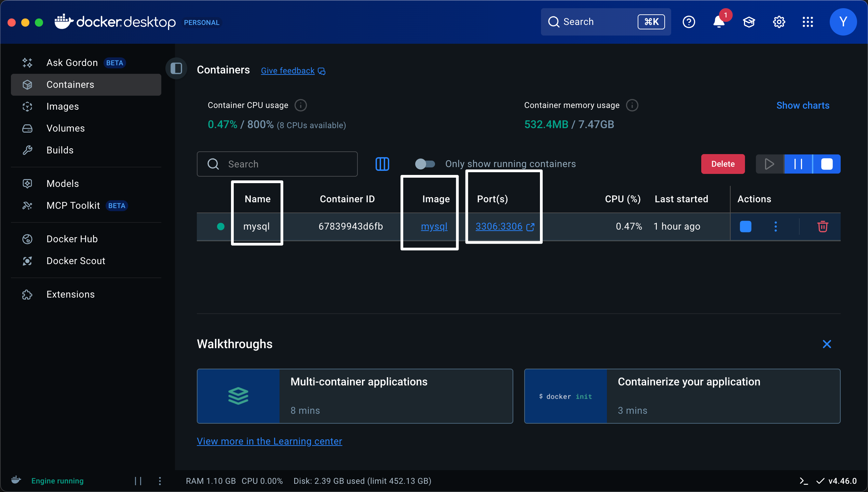Open engine options three-dot menu
Image resolution: width=868 pixels, height=492 pixels.
pyautogui.click(x=160, y=481)
